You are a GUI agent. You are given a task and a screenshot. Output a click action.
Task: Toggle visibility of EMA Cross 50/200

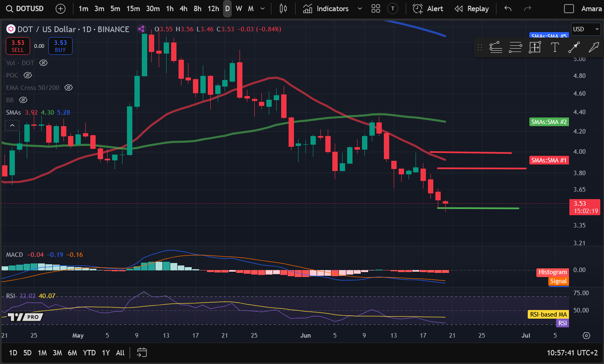pyautogui.click(x=69, y=88)
